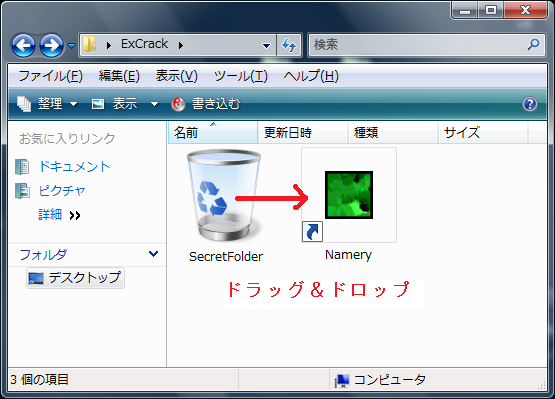Select デスクトップ in folder tree

click(75, 278)
